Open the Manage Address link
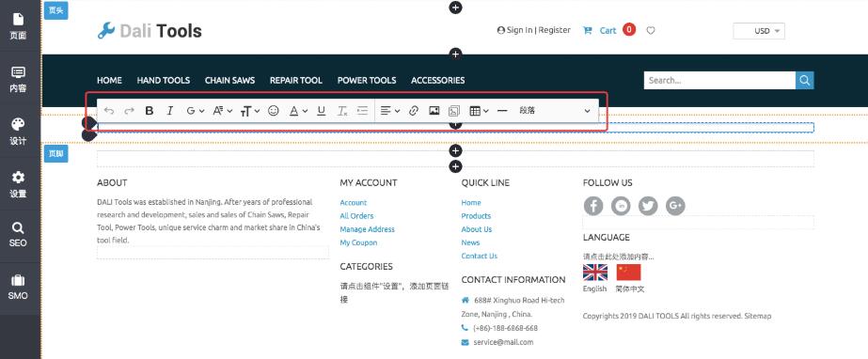This screenshot has height=359, width=868. tap(368, 229)
